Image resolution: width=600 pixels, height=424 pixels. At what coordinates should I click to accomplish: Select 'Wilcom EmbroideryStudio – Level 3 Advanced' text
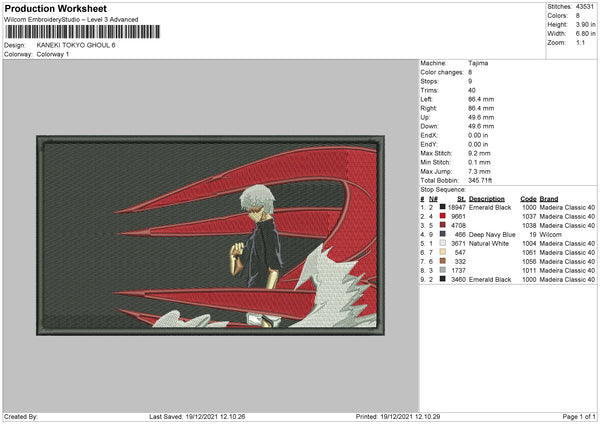[x=71, y=20]
